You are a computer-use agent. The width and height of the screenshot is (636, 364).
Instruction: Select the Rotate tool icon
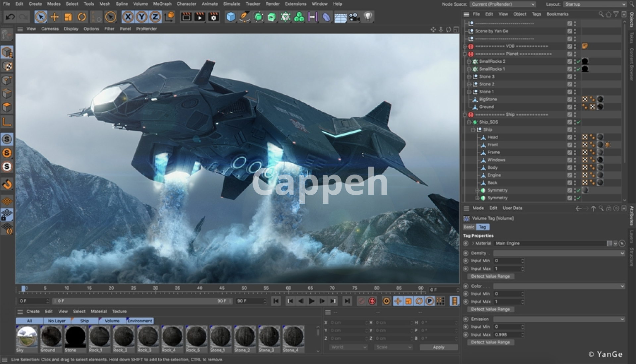[x=82, y=17]
